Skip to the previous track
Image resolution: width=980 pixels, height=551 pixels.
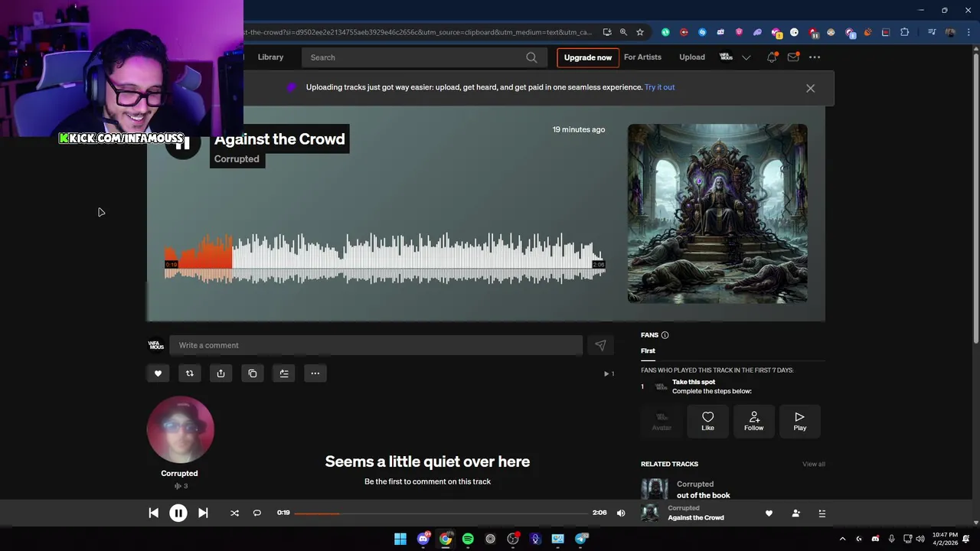(153, 513)
